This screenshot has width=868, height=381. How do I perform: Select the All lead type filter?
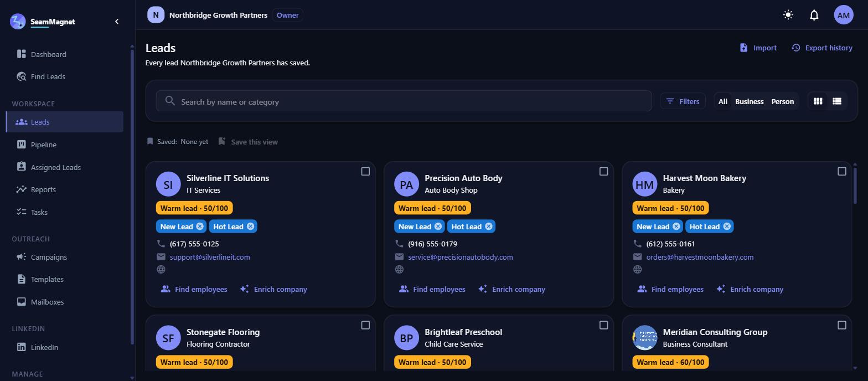[722, 101]
